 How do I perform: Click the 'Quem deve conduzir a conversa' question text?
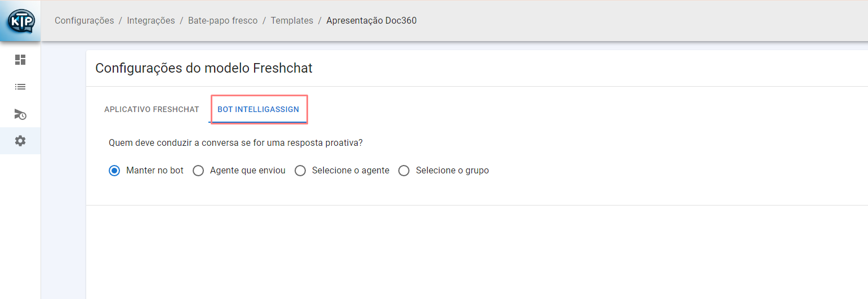235,143
